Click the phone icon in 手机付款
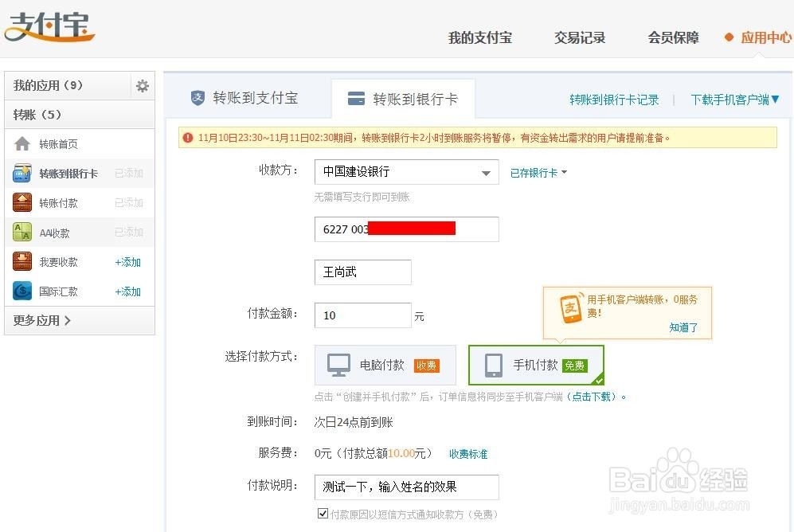The width and height of the screenshot is (794, 532). point(493,365)
